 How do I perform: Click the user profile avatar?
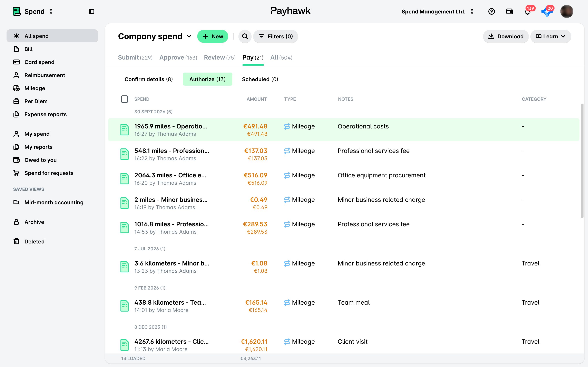(567, 12)
